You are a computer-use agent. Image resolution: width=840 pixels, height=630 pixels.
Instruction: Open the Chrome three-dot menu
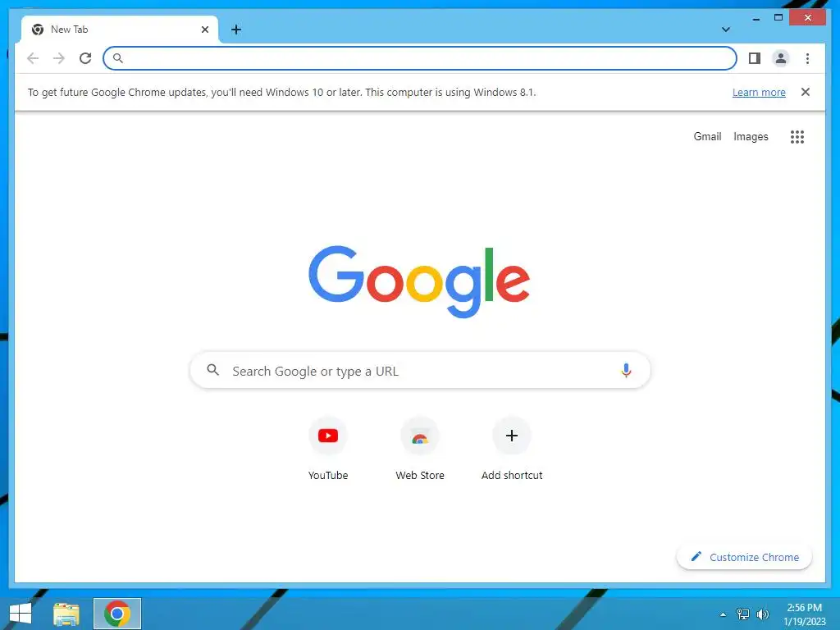pos(807,58)
